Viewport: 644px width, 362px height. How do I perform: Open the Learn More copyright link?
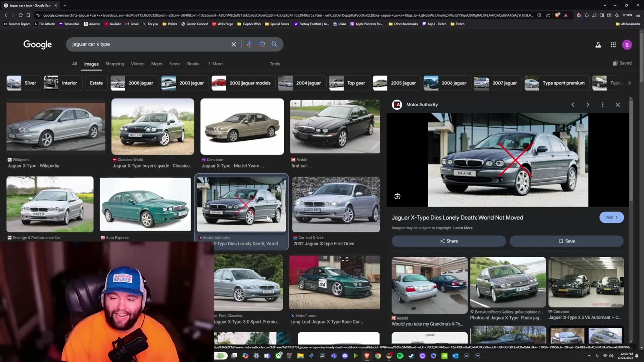(463, 228)
